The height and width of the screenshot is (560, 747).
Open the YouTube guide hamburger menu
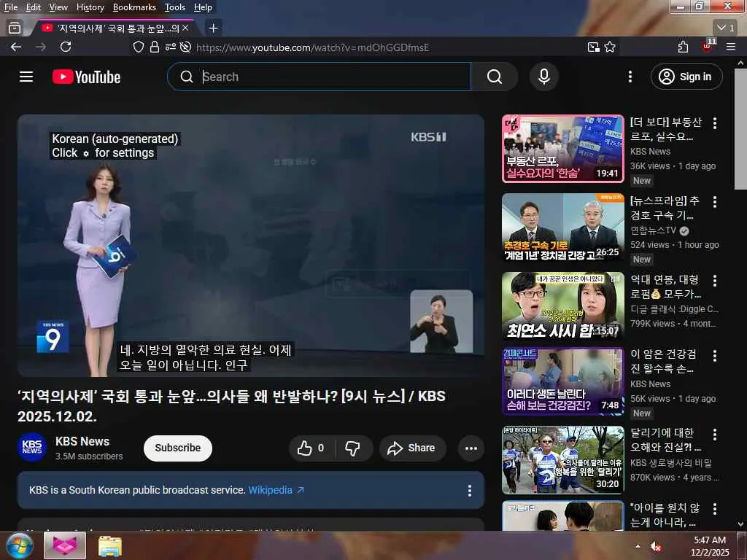pyautogui.click(x=26, y=77)
